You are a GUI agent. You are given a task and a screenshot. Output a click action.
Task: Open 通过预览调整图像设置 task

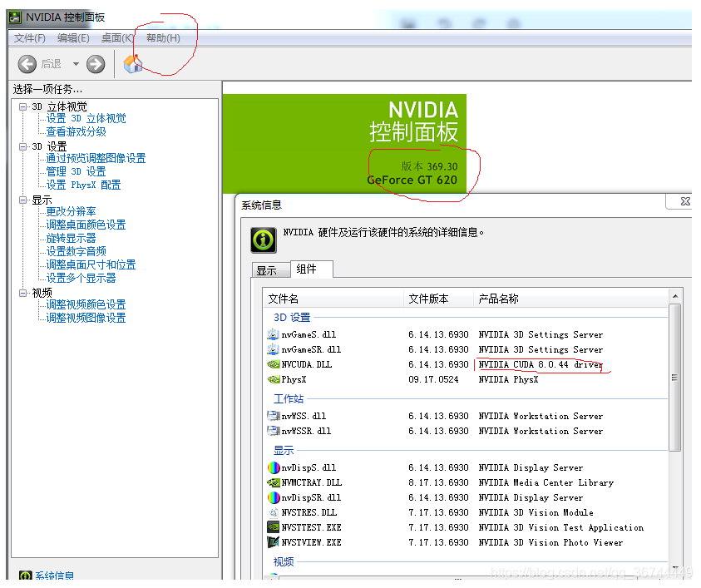click(96, 158)
